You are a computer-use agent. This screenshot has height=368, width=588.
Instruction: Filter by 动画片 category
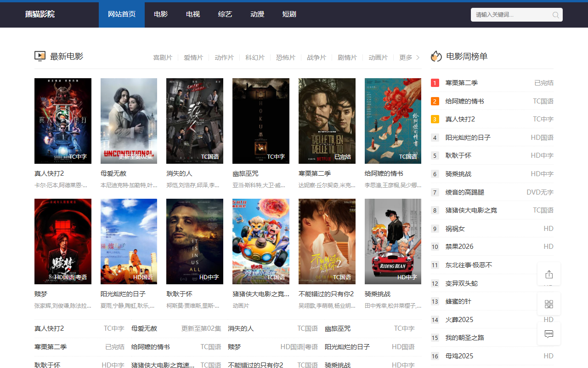coord(378,57)
